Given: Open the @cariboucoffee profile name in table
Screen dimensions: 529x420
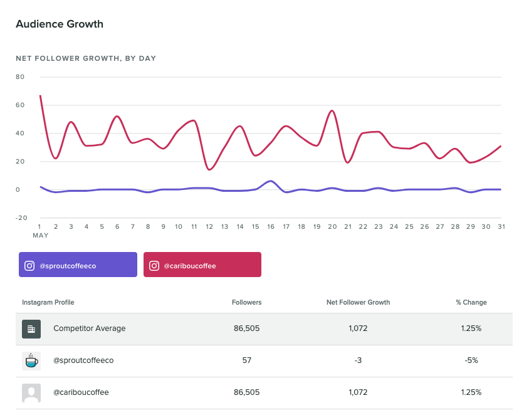Looking at the screenshot, I should pos(81,392).
